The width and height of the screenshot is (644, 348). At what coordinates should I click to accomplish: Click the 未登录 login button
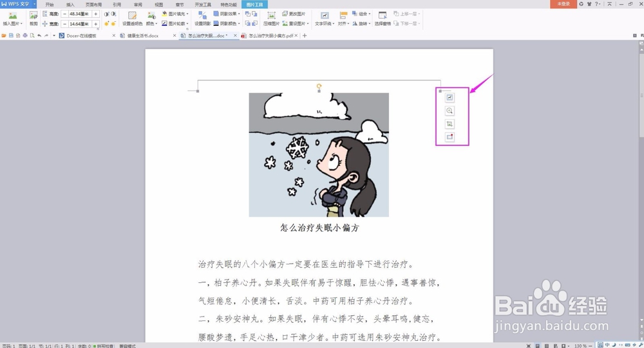coord(563,4)
